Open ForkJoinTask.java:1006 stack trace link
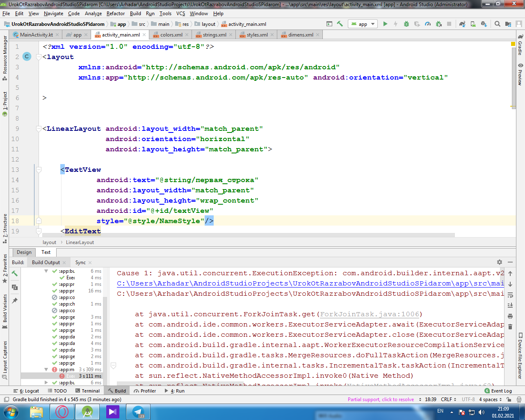The width and height of the screenshot is (525, 420). click(370, 314)
